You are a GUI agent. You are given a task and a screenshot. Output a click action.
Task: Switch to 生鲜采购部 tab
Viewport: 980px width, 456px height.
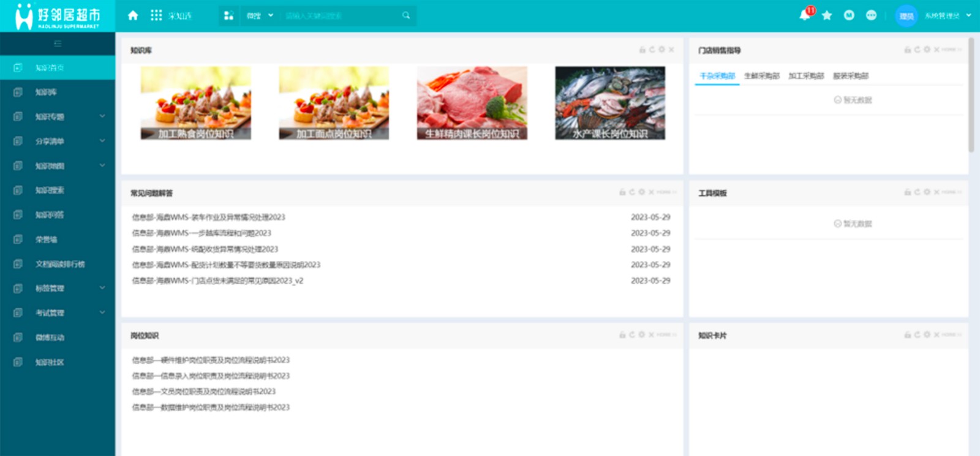(762, 76)
